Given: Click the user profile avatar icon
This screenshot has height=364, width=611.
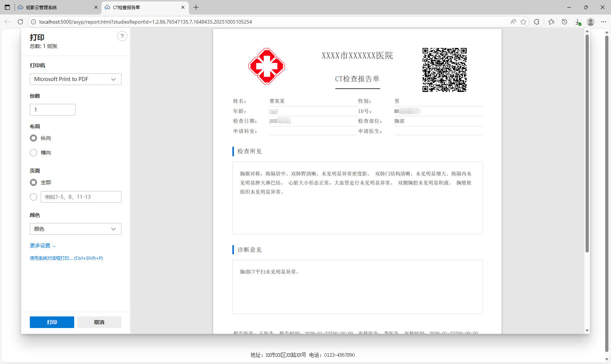Looking at the screenshot, I should (x=591, y=22).
